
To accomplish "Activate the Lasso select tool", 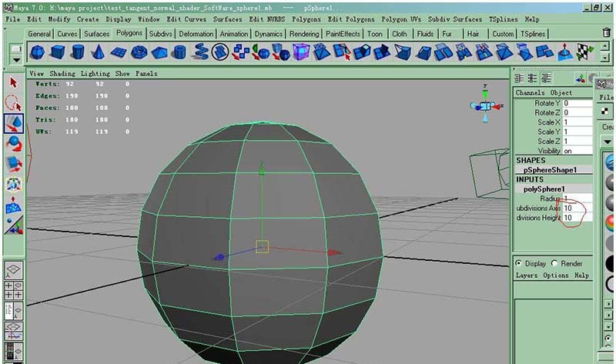I will click(x=13, y=103).
